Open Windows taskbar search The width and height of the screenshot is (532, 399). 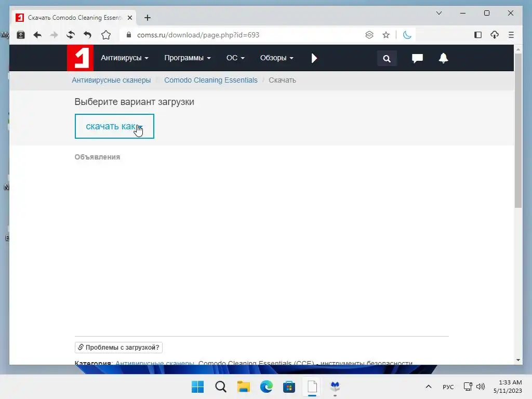220,387
